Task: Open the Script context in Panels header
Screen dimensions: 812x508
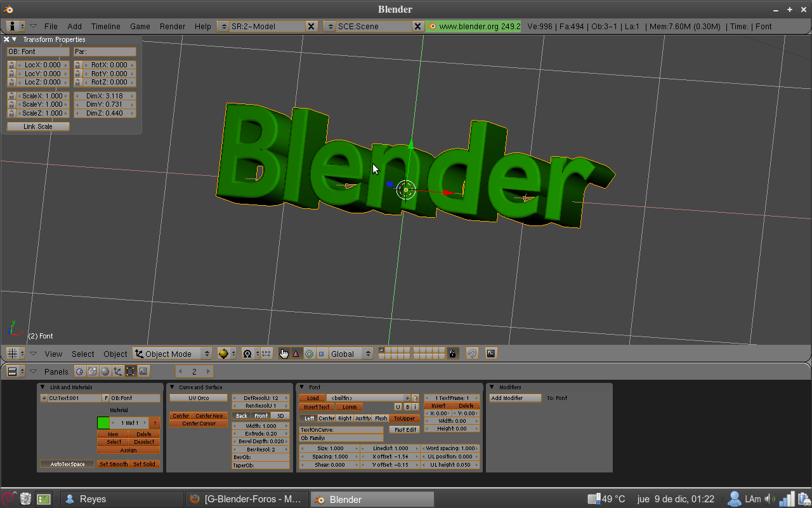Action: click(93, 371)
